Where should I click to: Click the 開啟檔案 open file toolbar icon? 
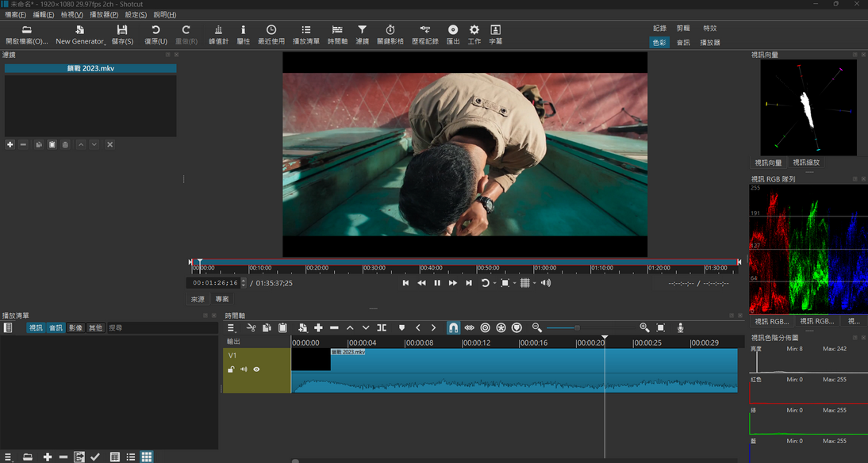[x=26, y=30]
